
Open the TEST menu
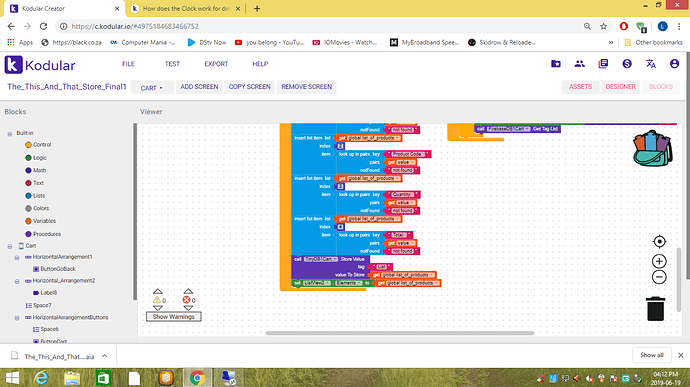coord(172,64)
